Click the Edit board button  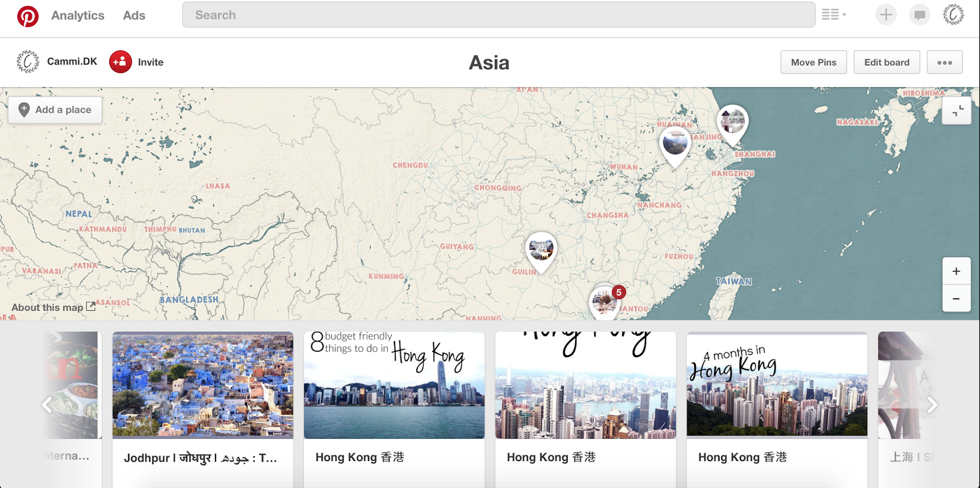tap(887, 62)
